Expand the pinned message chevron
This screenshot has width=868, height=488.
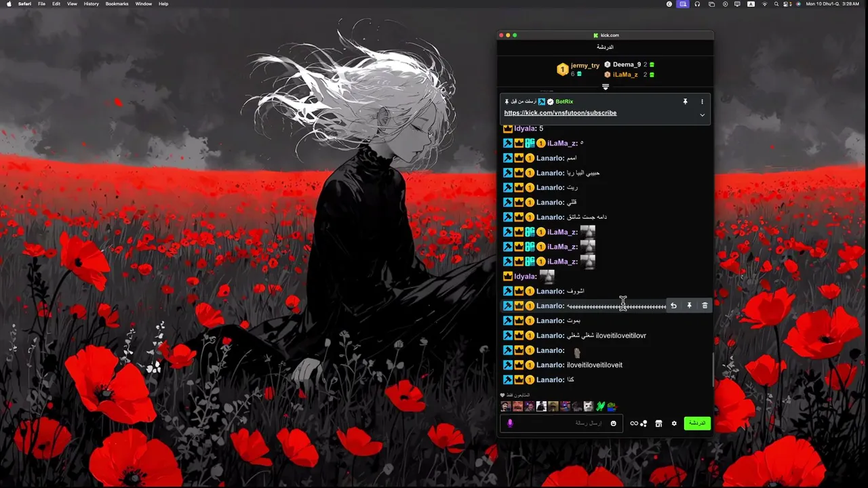[702, 115]
